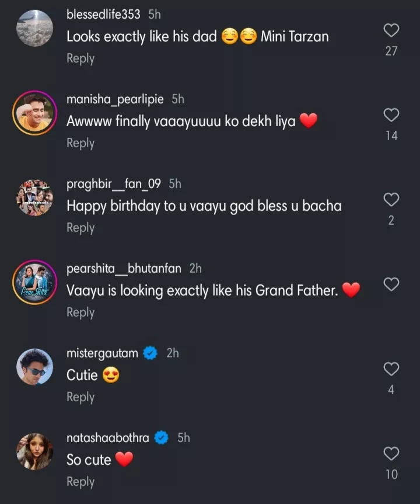Viewport: 420px width, 504px height.
Task: Open mistergautam username link
Action: click(103, 353)
